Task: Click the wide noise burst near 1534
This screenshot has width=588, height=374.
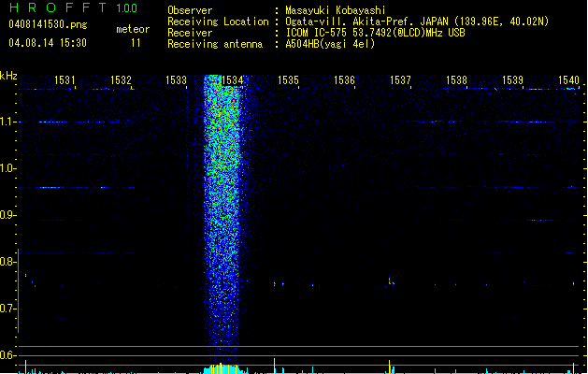Action: (222, 218)
